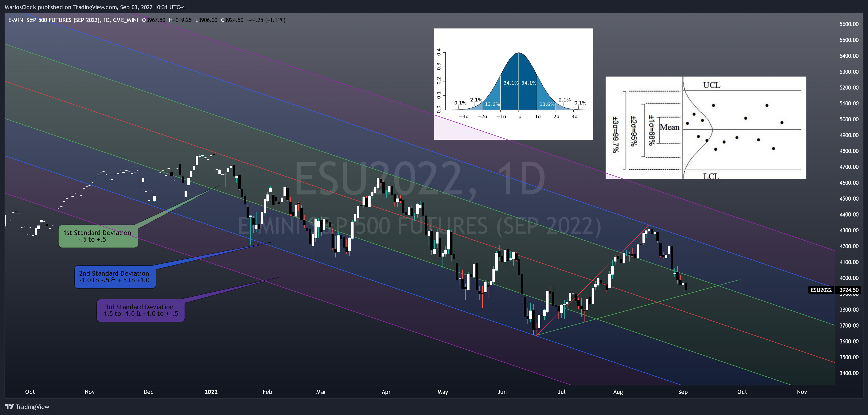Click the L3906.00 low value in header

click(x=206, y=20)
